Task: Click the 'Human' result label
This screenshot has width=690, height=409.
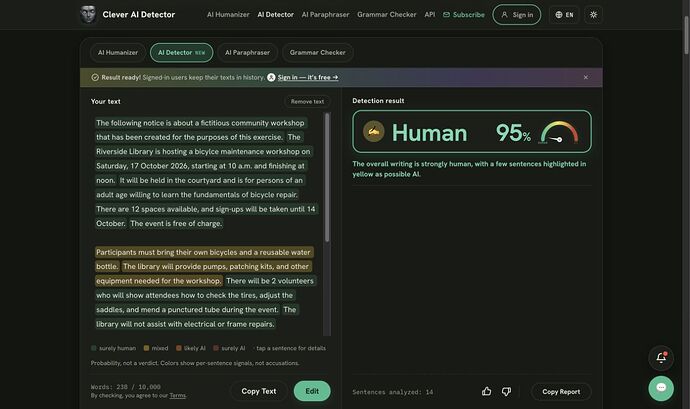Action: 429,133
